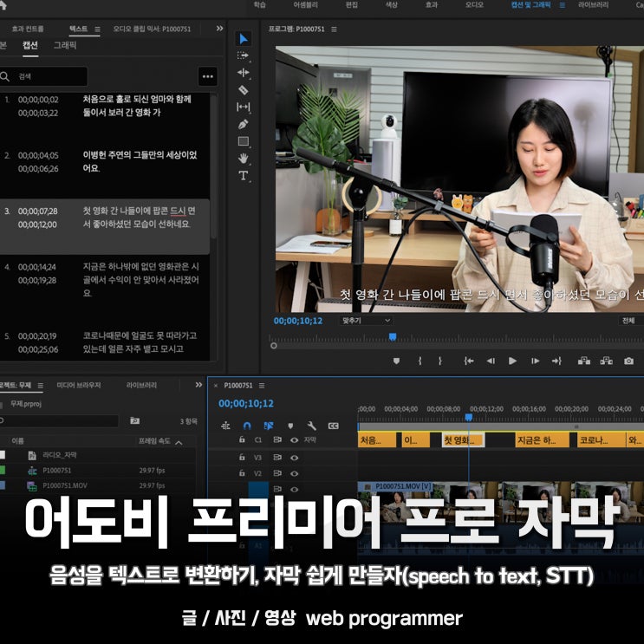The height and width of the screenshot is (644, 644).
Task: Add marker in Program monitor transport
Action: [x=396, y=361]
